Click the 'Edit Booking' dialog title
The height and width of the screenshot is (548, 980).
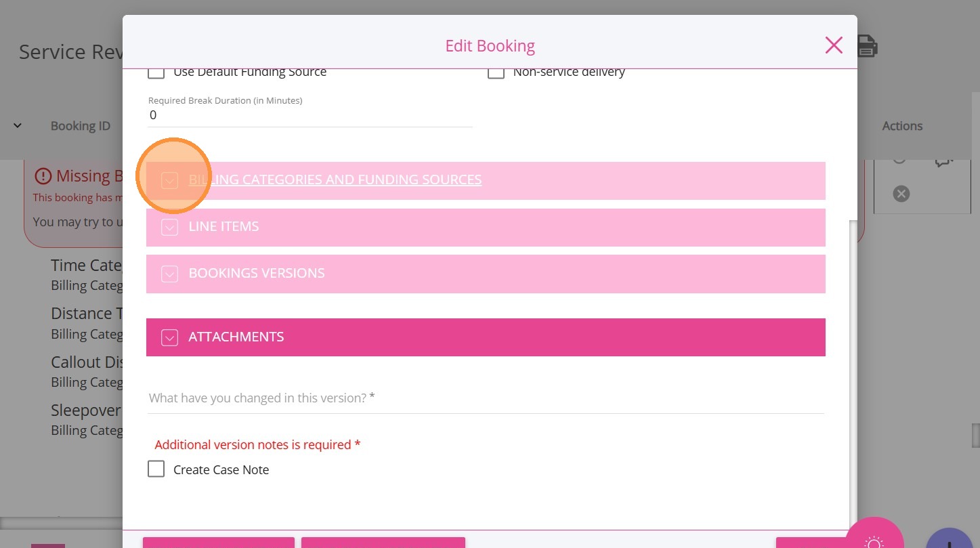coord(490,45)
